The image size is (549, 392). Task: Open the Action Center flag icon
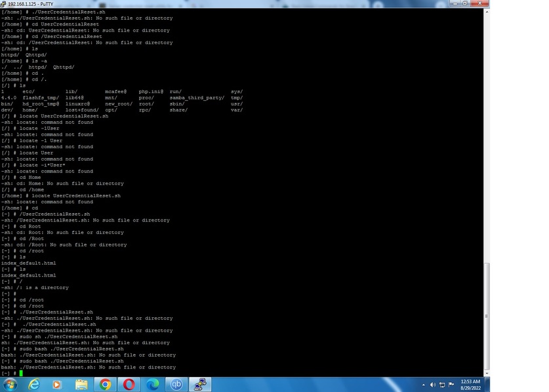451,385
